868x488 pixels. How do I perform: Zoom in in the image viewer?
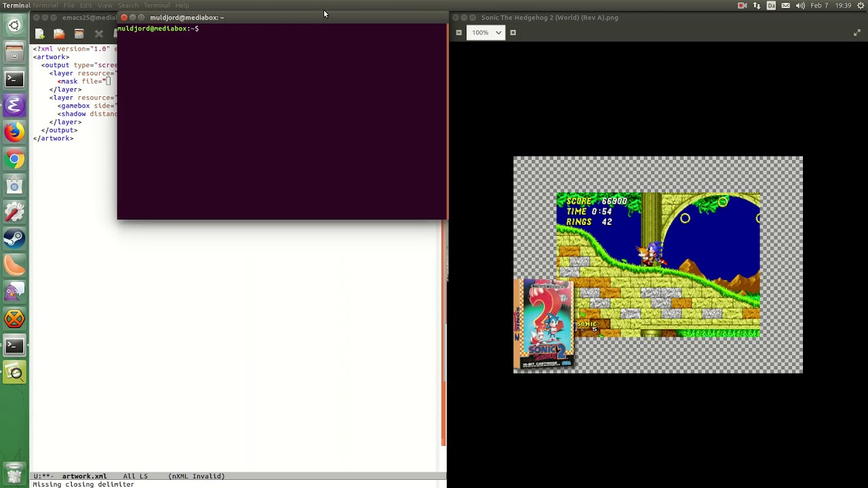tap(513, 33)
